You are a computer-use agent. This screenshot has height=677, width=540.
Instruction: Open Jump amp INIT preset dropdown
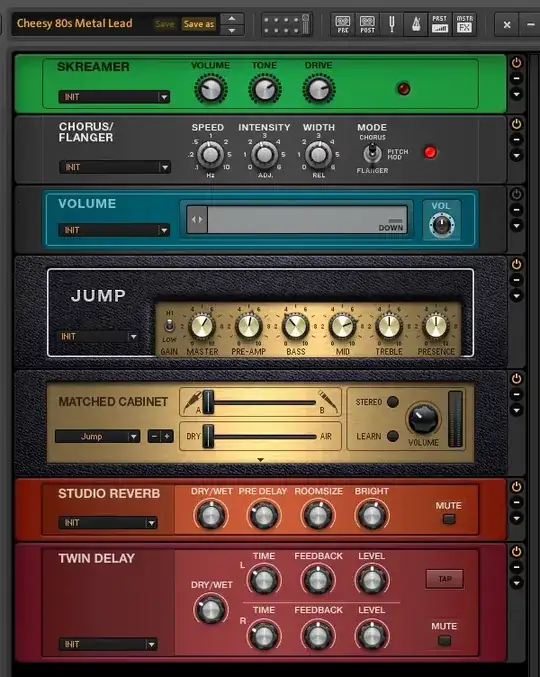pos(98,336)
